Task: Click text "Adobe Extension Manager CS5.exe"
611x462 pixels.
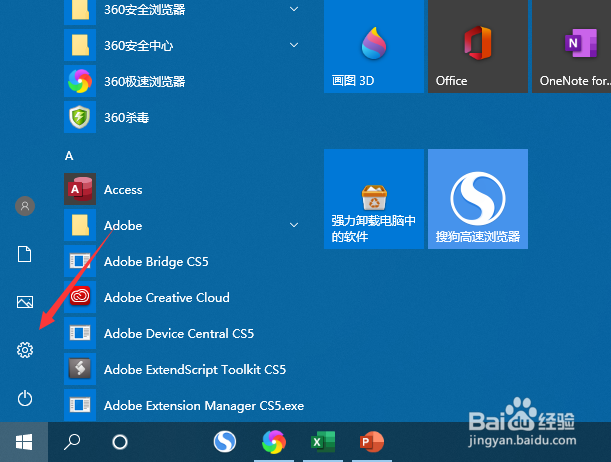Action: click(204, 406)
